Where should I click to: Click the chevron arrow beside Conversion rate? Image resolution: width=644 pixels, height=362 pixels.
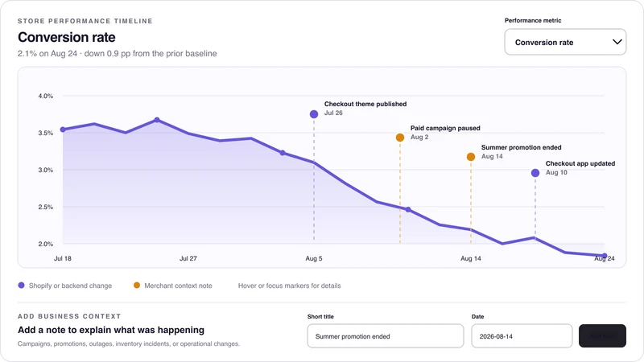point(617,42)
